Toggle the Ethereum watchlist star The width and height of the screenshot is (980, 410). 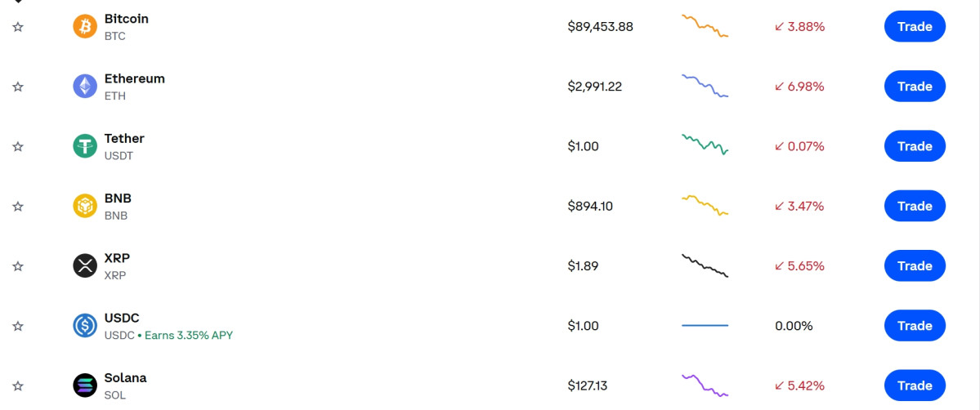[18, 87]
